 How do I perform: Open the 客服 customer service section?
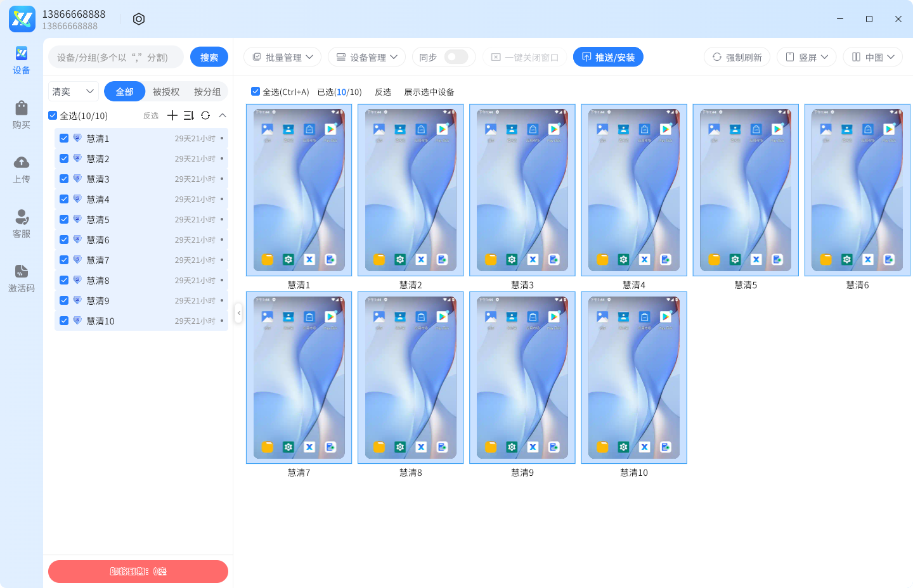[22, 224]
